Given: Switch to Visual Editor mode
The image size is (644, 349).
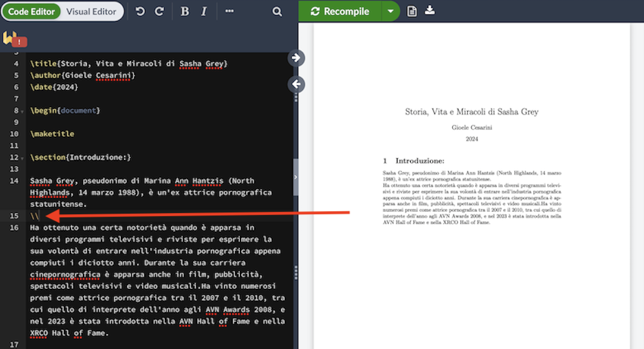Looking at the screenshot, I should click(91, 11).
